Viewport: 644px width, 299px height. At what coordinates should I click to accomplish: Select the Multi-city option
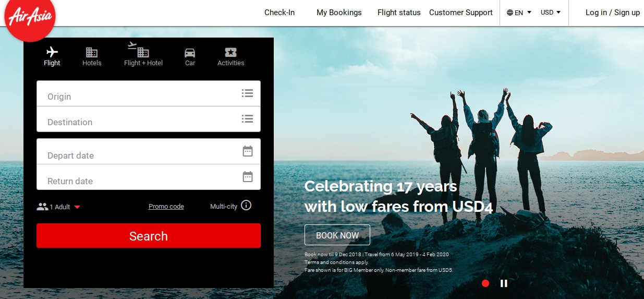point(224,207)
